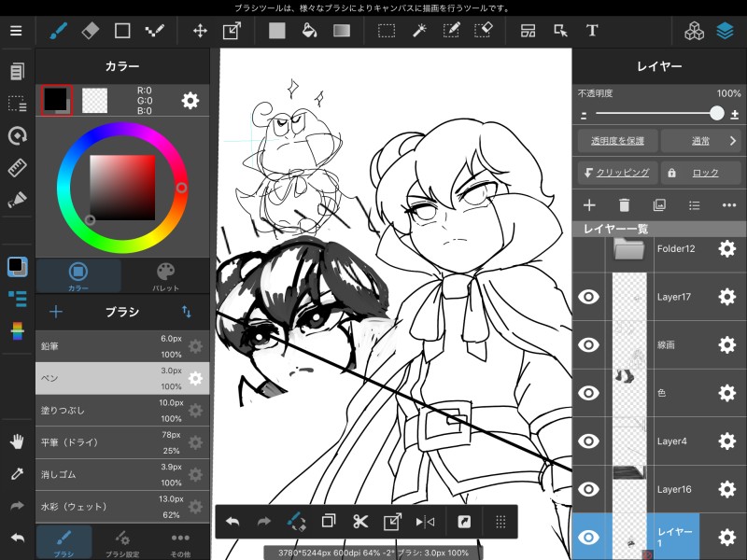Open the document pages icon in left sidebar
747x560 pixels.
click(x=17, y=72)
